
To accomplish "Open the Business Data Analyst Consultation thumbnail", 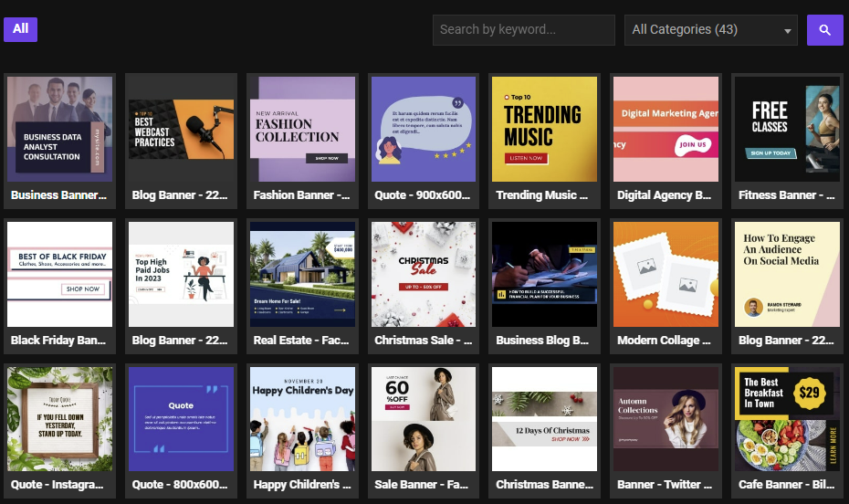I will (x=59, y=129).
